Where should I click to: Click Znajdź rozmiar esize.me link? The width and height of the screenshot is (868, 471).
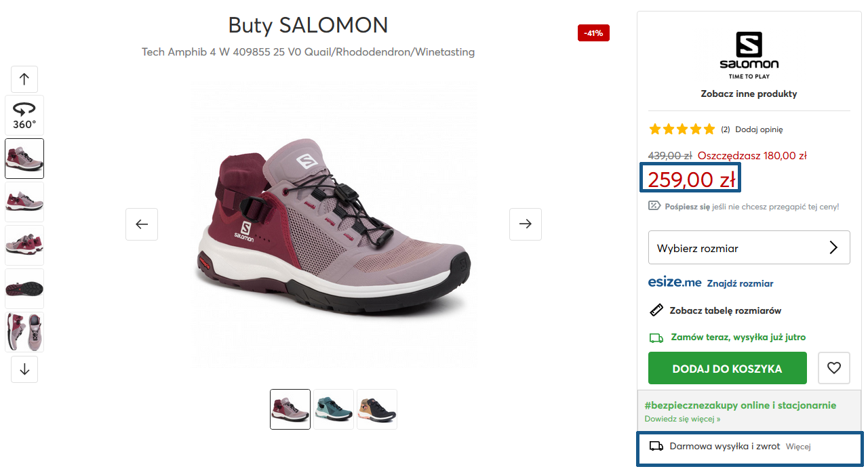740,283
